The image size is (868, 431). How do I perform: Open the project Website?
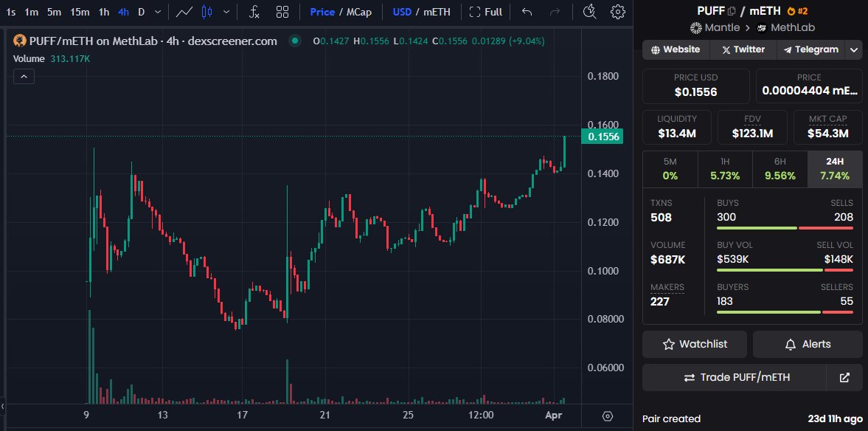pos(676,49)
